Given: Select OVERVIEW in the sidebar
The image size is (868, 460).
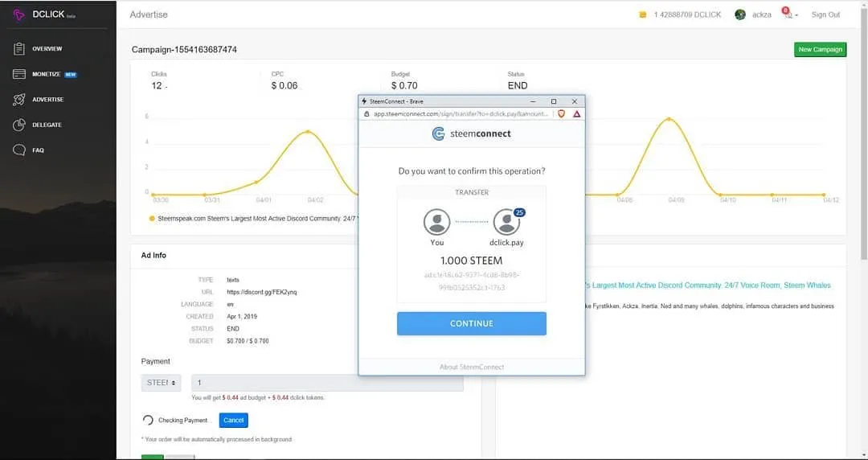Looking at the screenshot, I should (x=47, y=49).
